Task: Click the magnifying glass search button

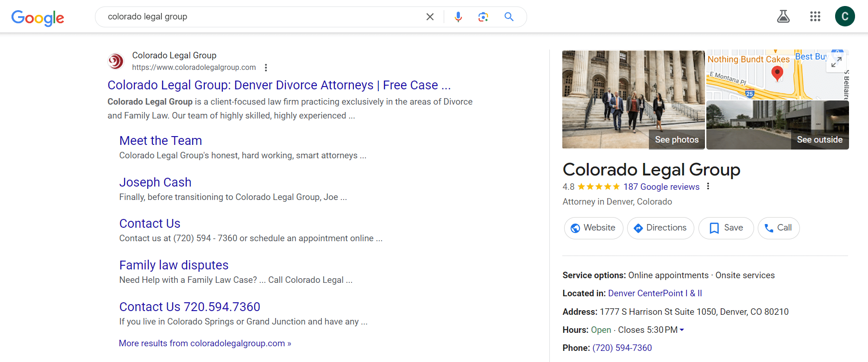Action: point(509,17)
